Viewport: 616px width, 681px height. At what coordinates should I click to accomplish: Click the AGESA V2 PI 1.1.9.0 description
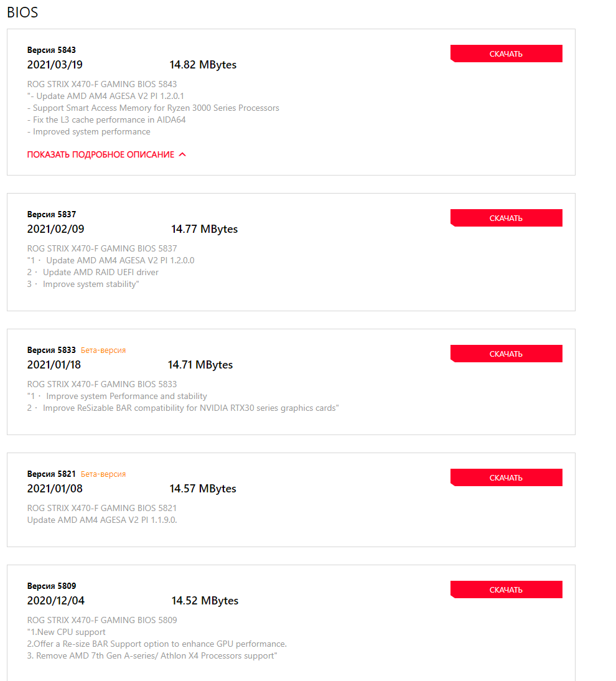[102, 519]
